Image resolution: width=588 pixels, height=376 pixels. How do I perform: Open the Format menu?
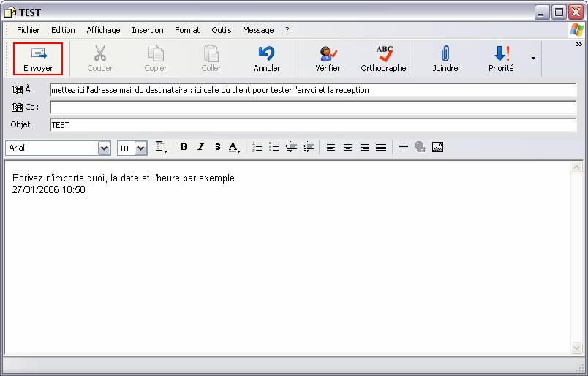pos(187,30)
